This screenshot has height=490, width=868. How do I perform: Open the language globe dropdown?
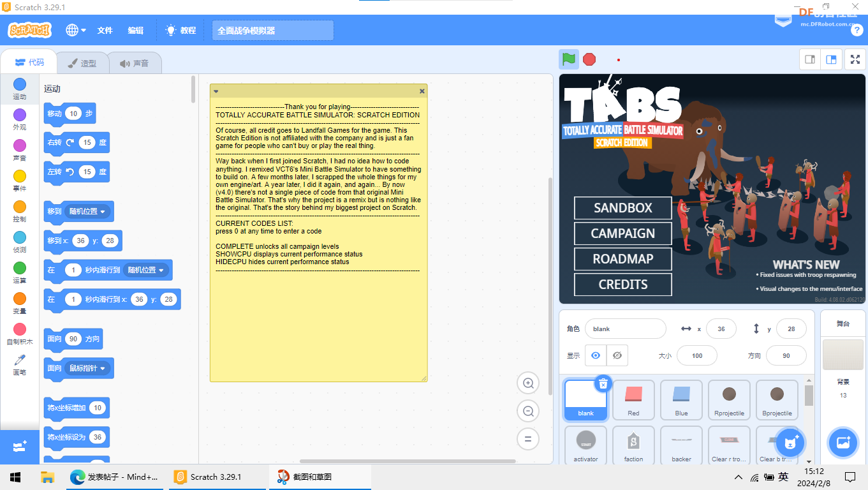tap(76, 30)
